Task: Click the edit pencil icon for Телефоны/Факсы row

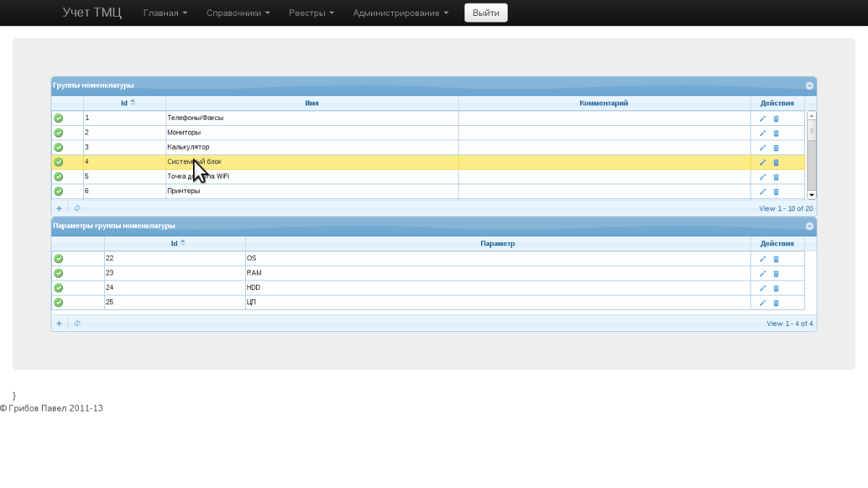Action: coord(762,119)
